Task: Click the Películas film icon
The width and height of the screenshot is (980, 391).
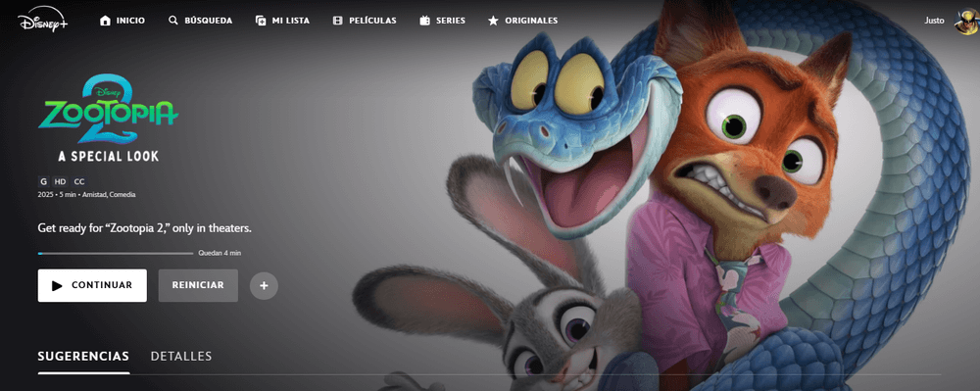Action: pos(338,21)
